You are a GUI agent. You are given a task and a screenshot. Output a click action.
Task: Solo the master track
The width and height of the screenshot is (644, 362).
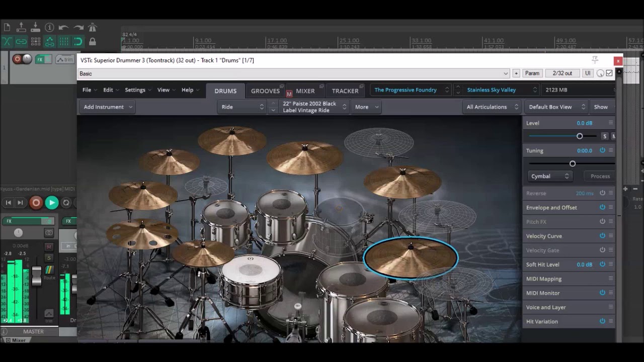click(49, 258)
